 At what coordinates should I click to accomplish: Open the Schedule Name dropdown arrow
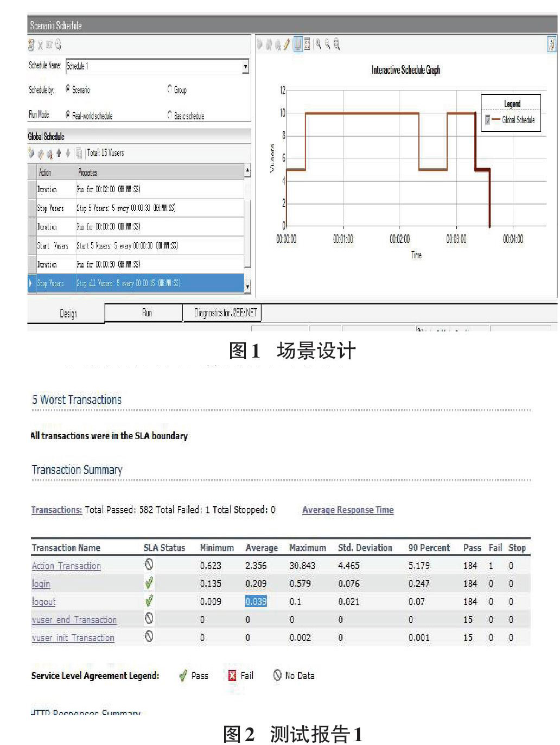(x=245, y=66)
